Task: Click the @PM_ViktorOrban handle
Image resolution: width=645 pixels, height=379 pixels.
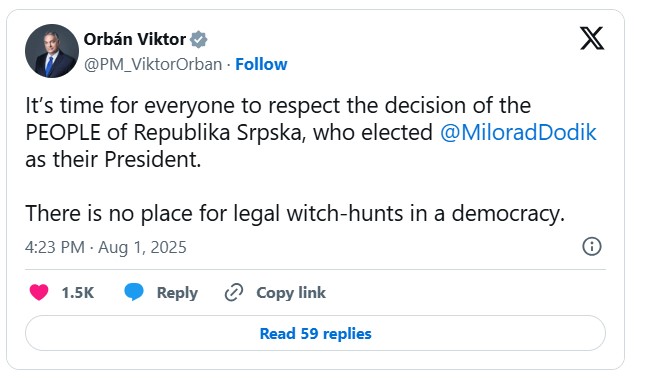Action: point(153,65)
